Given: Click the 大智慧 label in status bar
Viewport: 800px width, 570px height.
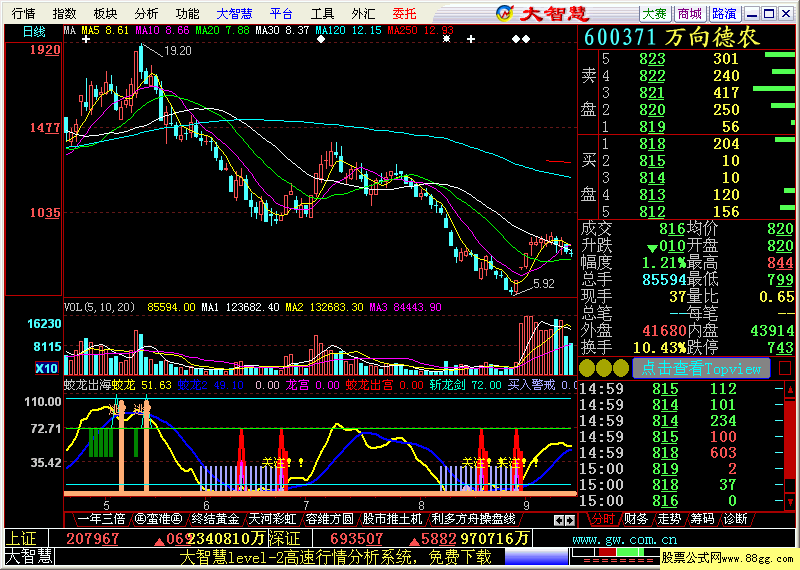Looking at the screenshot, I should [x=29, y=556].
